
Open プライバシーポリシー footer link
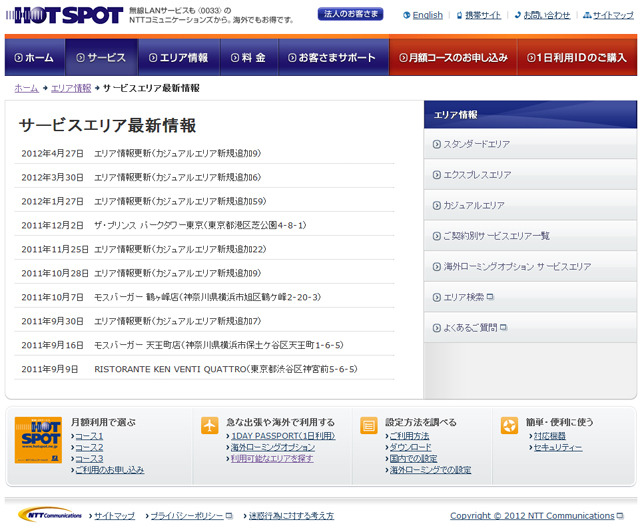(x=187, y=516)
